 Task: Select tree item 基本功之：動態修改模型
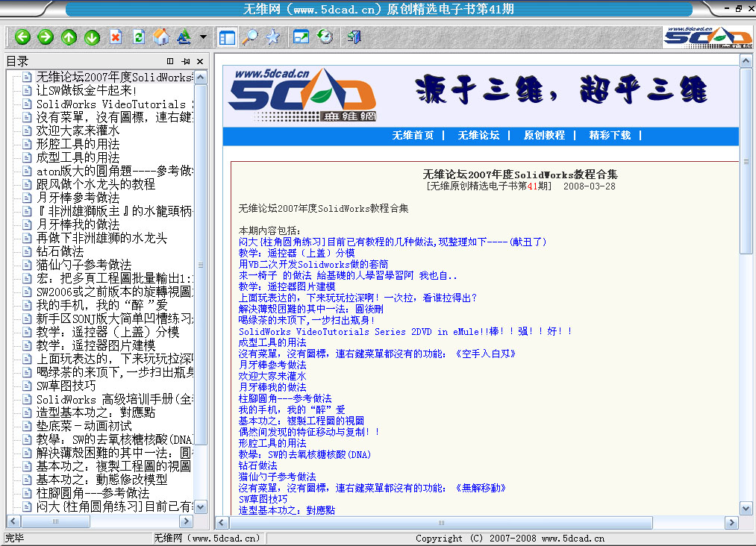[x=101, y=480]
